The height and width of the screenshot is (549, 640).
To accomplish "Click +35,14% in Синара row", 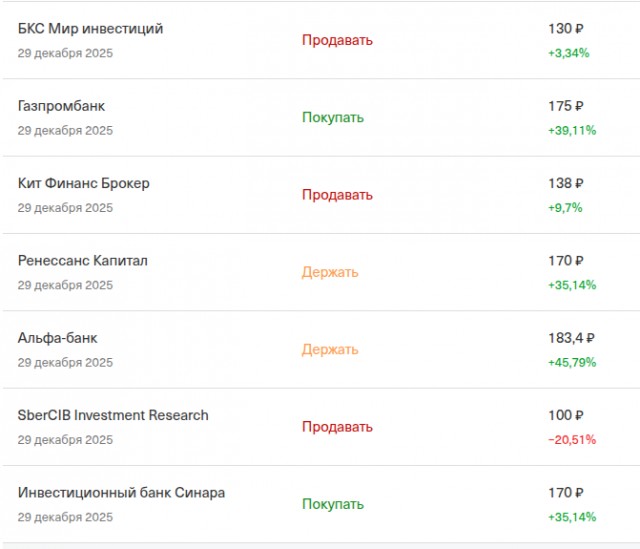I will pyautogui.click(x=572, y=517).
